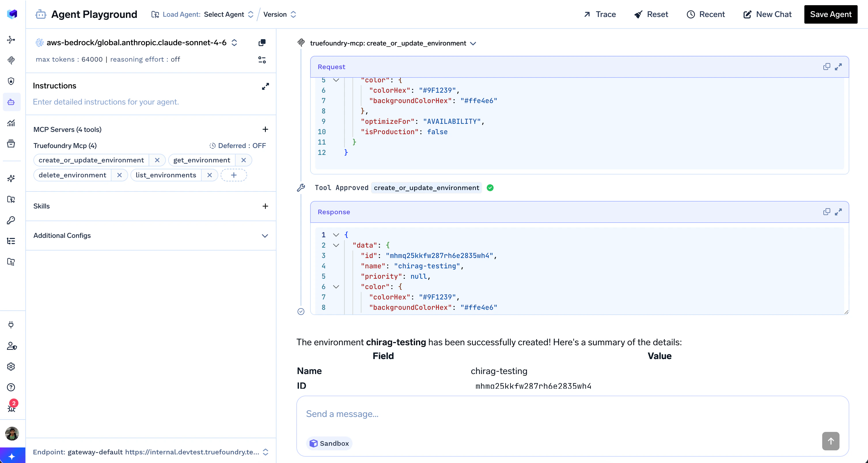
Task: Open Recent chats
Action: pyautogui.click(x=706, y=14)
